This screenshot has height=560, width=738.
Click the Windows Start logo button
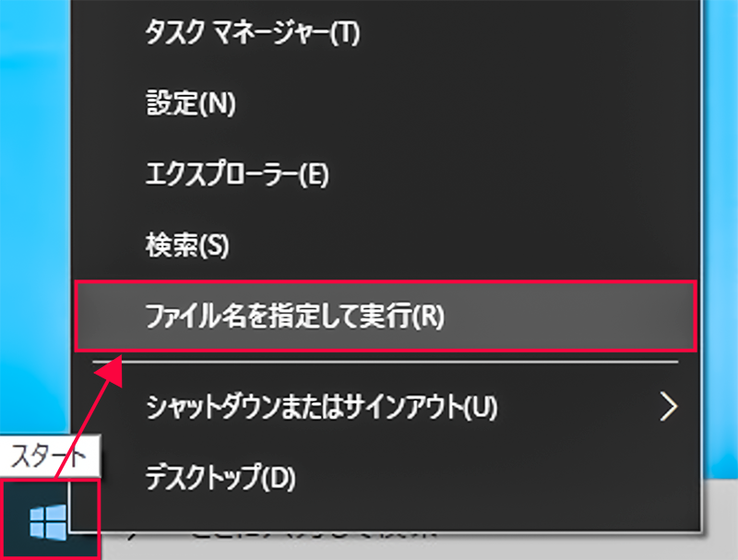tap(48, 522)
